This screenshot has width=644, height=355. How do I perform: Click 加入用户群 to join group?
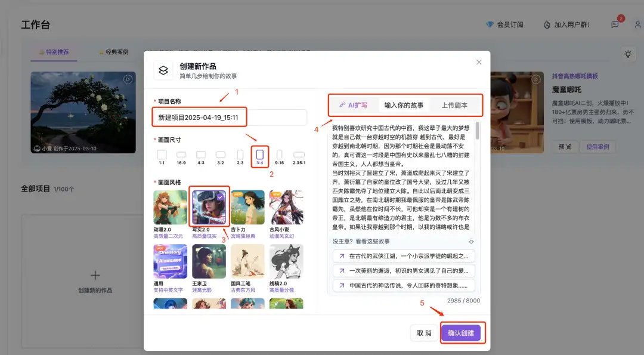pos(567,24)
